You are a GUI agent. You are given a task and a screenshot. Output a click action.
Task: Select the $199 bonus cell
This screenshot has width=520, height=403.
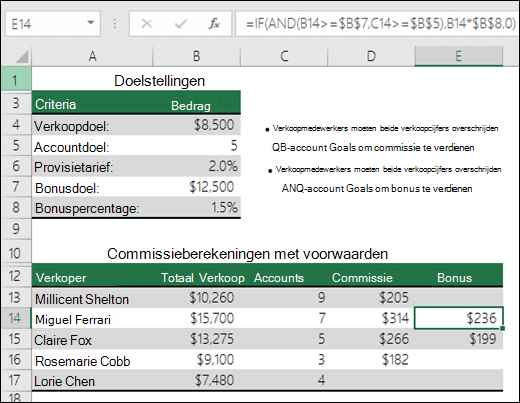click(459, 339)
